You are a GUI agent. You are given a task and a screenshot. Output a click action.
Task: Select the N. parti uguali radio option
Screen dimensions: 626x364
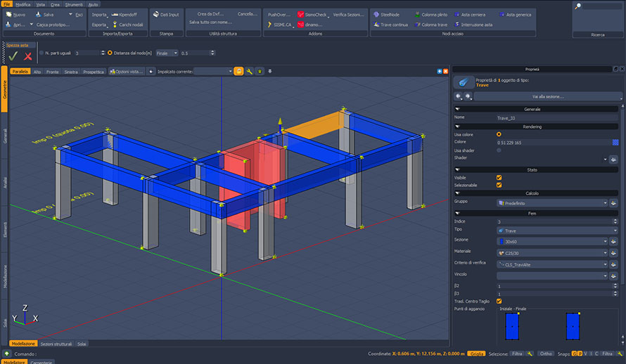coord(41,53)
